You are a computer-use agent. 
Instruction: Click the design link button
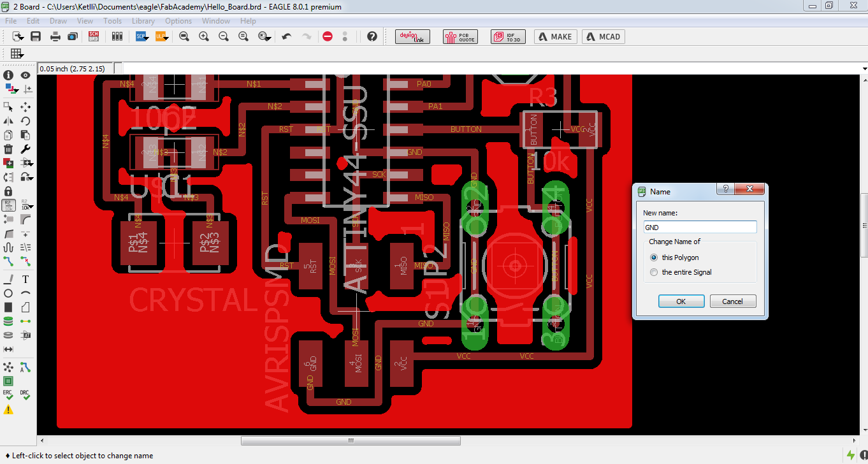click(412, 36)
